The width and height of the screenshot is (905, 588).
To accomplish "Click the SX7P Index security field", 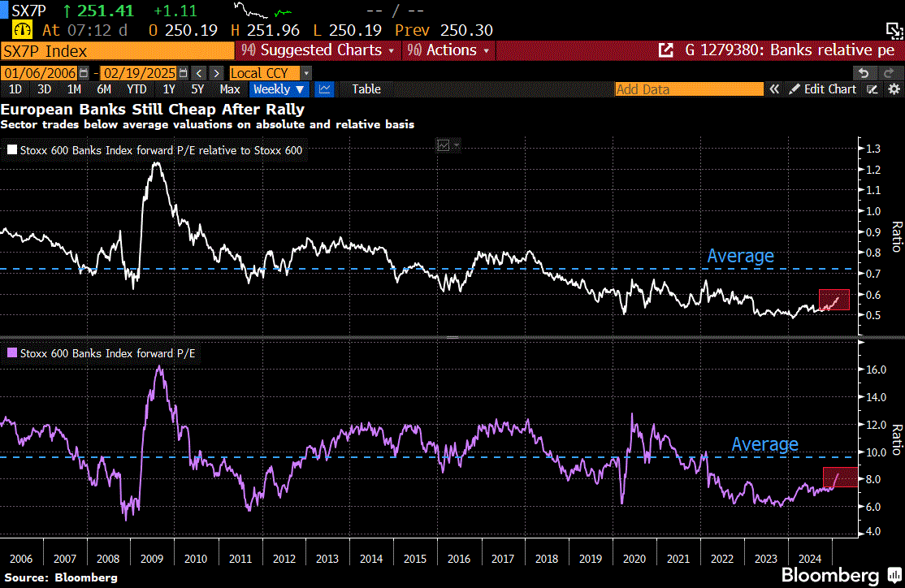I will pos(118,51).
